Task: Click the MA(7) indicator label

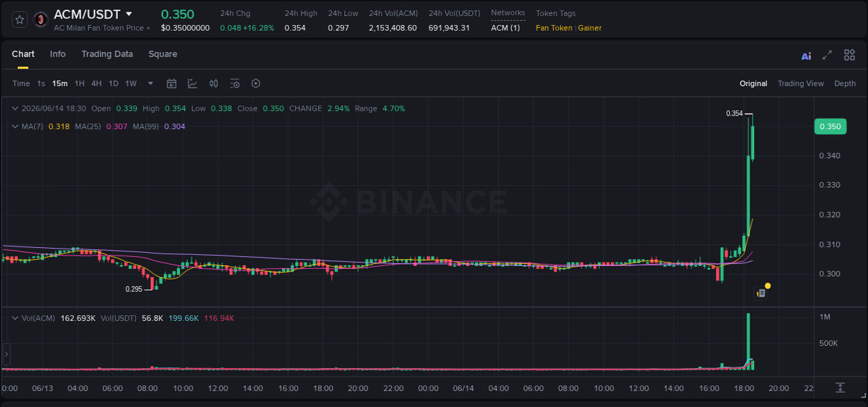Action: pyautogui.click(x=33, y=126)
